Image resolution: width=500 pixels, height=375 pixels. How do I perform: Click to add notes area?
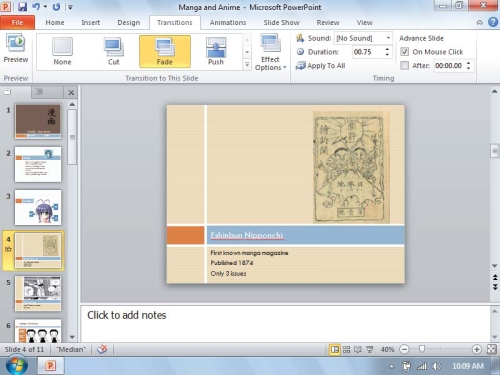coord(285,323)
